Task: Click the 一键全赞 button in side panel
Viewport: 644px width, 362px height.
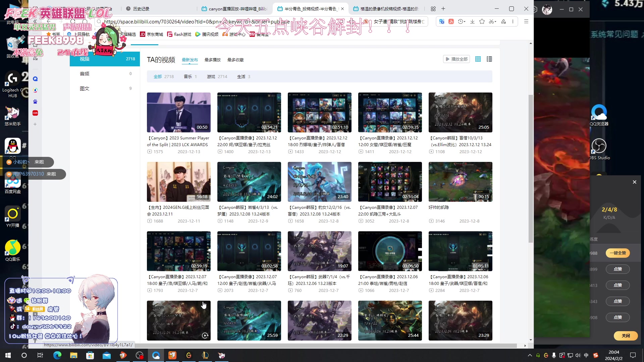Action: click(618, 253)
